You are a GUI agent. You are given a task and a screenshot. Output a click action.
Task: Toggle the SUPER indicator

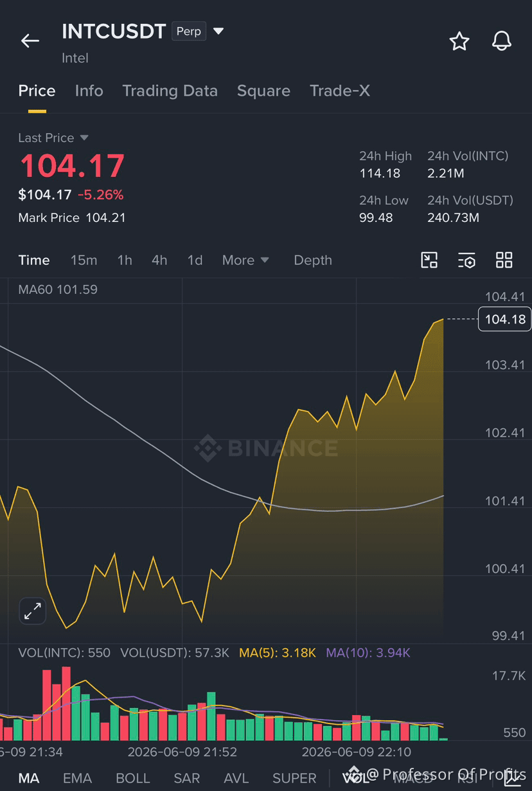[294, 778]
